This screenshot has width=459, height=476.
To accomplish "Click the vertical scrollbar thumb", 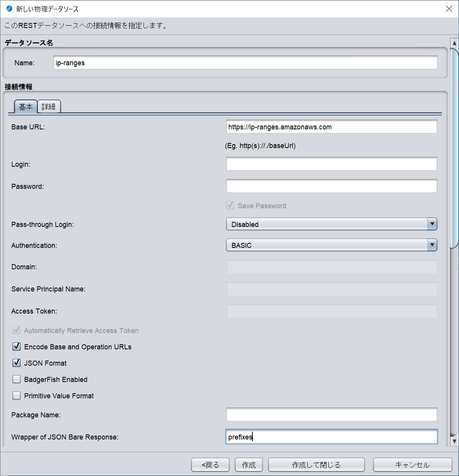I will (x=454, y=148).
